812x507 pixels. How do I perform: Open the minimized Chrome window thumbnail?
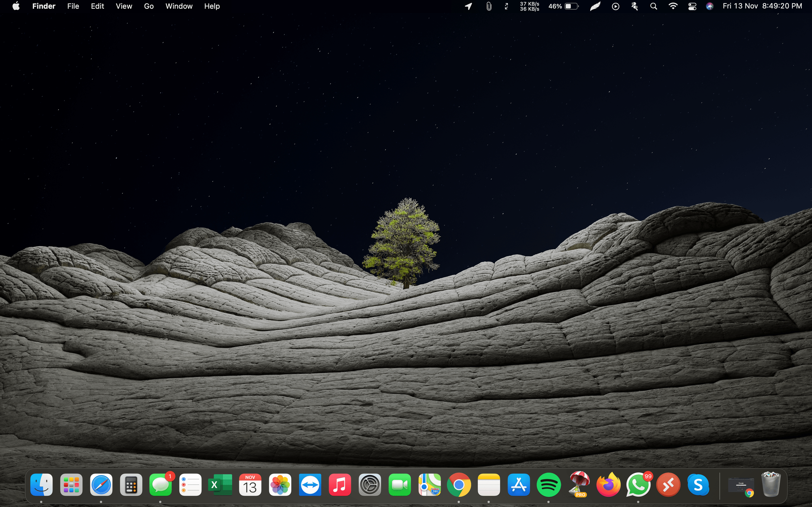[741, 486]
